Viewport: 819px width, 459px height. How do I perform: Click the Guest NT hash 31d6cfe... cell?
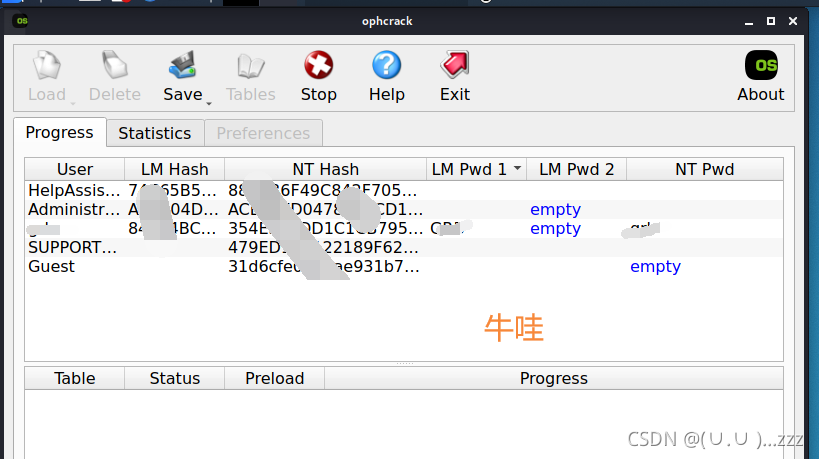point(324,266)
